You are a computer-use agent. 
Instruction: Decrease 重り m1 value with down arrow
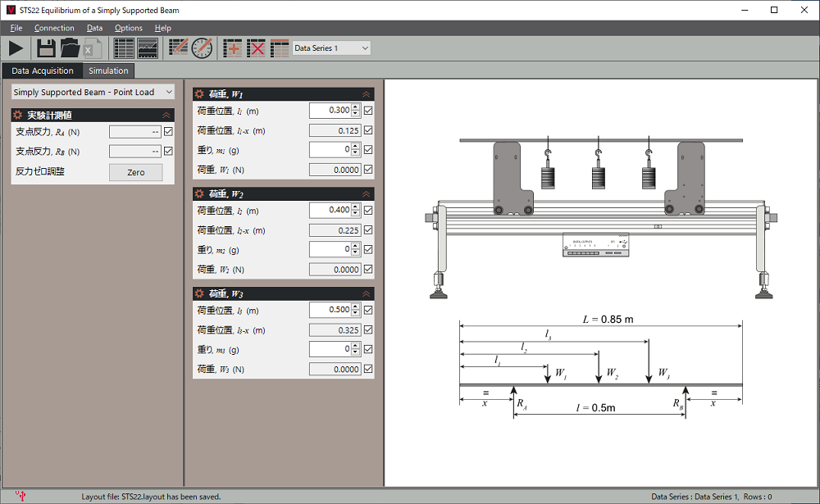356,153
